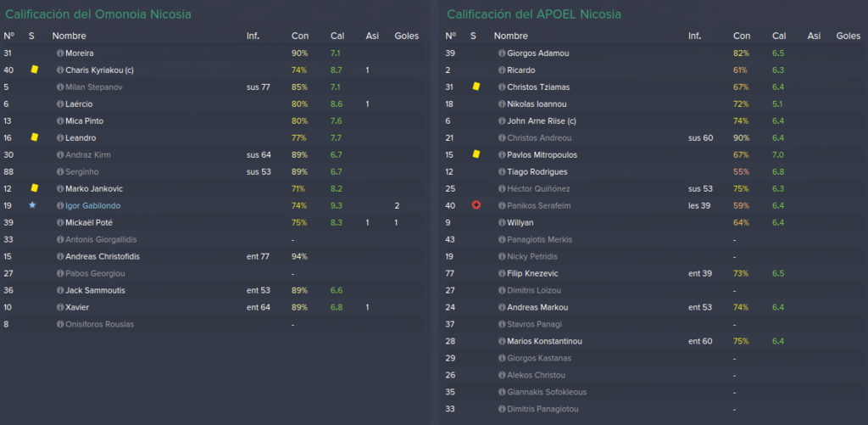Click Marko Jankovic's yellow card icon
868x425 pixels.
click(34, 188)
